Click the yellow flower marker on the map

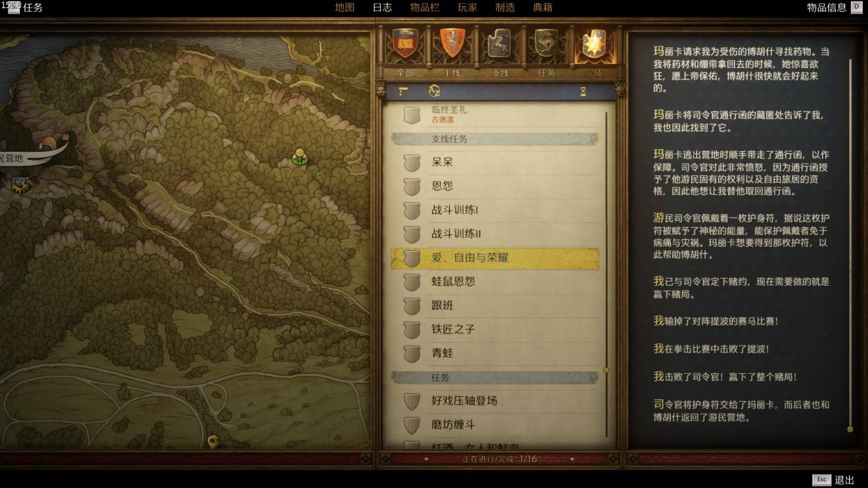299,157
